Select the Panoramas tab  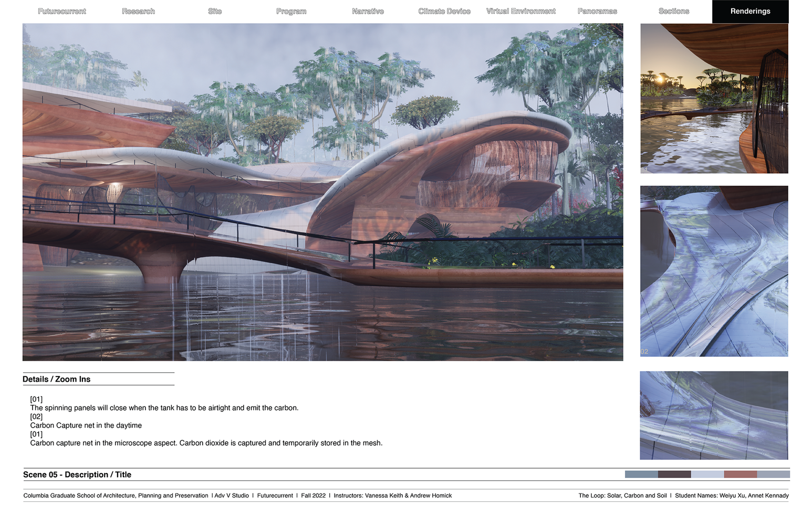point(597,11)
